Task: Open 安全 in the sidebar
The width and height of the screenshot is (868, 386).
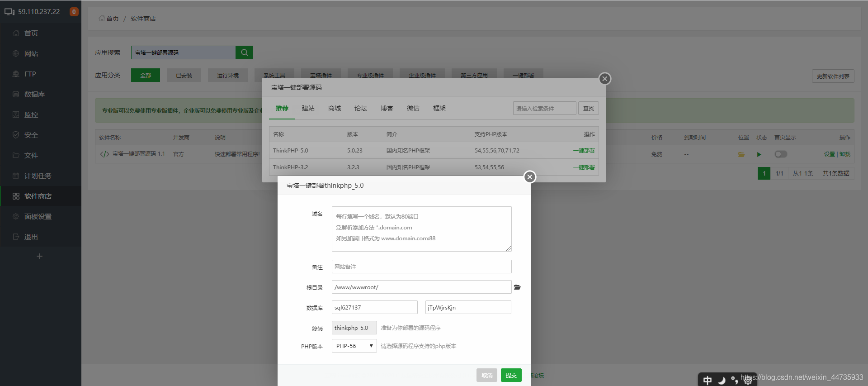Action: click(x=31, y=135)
